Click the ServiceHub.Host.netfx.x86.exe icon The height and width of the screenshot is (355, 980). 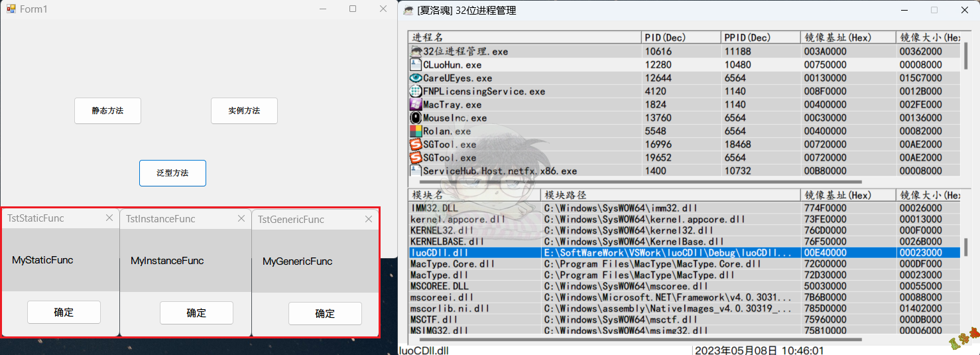(416, 171)
